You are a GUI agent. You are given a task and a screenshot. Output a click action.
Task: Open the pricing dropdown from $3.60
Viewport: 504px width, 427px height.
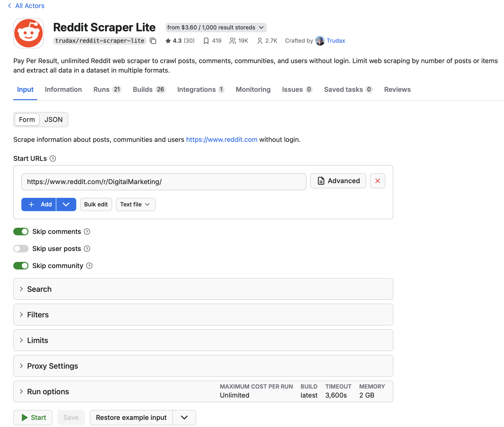click(x=216, y=28)
